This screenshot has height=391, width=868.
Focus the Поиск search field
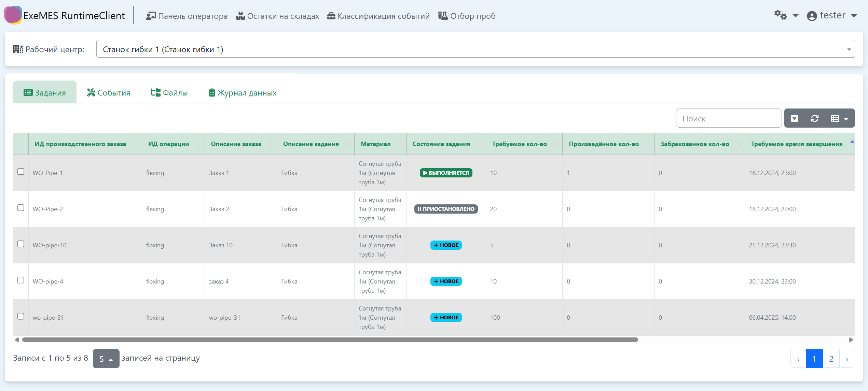[x=729, y=118]
